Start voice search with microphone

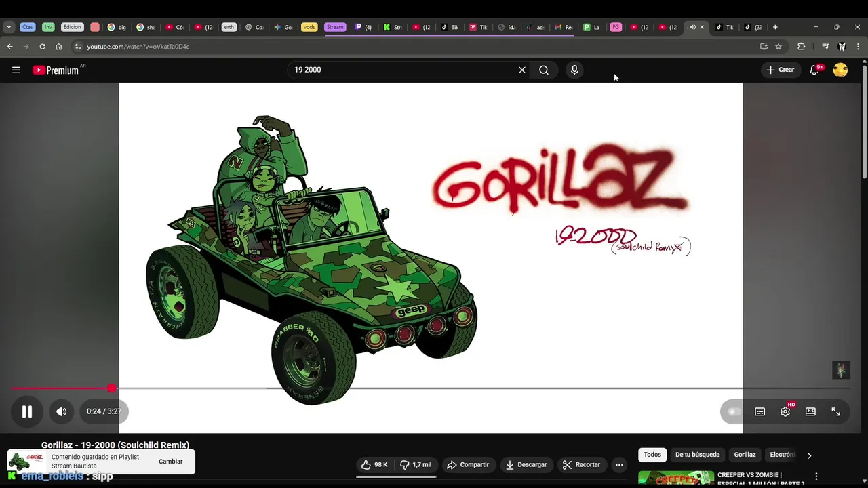click(x=574, y=70)
